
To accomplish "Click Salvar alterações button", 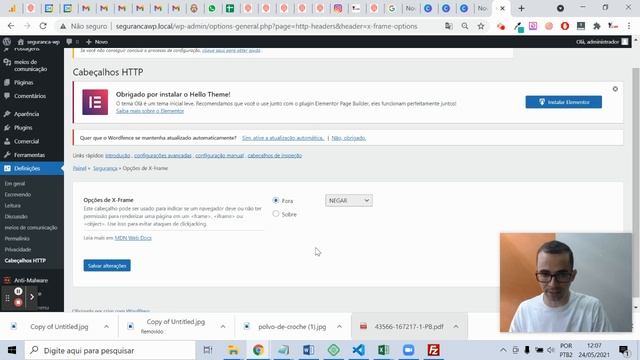I will tap(107, 266).
